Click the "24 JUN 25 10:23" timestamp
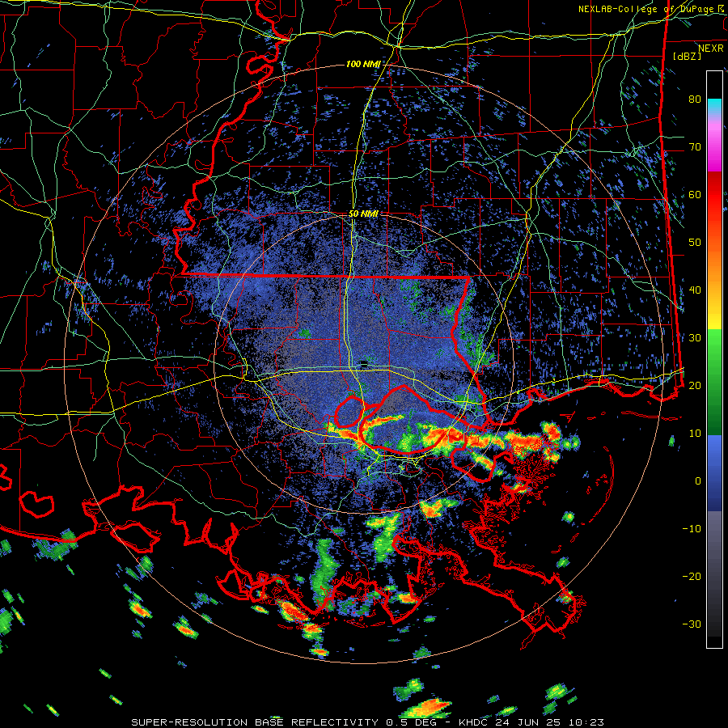The height and width of the screenshot is (728, 728). click(549, 722)
